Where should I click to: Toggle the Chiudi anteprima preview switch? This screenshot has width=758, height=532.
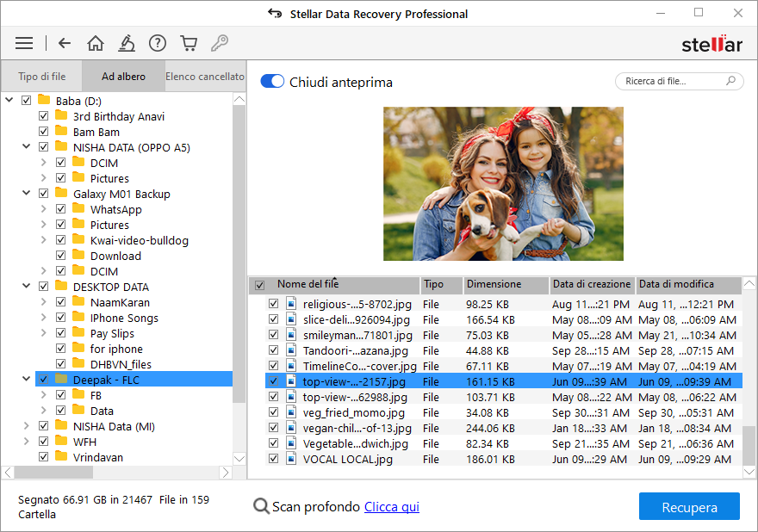[272, 82]
